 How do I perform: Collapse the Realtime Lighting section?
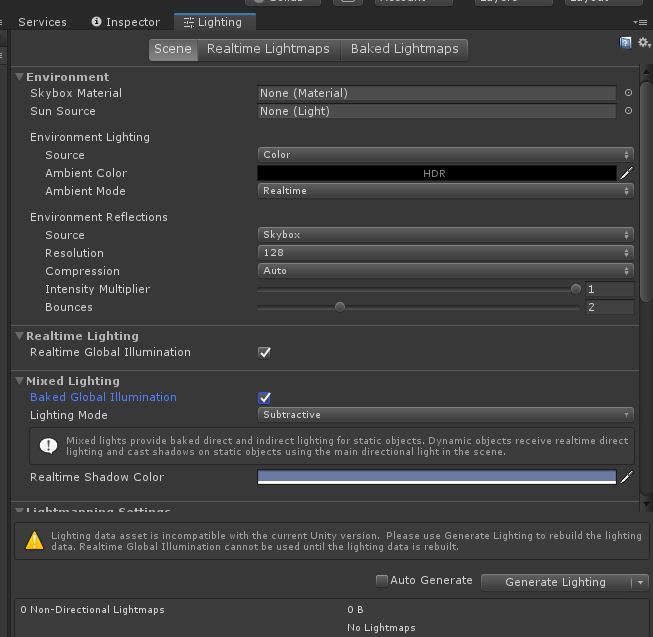[x=19, y=336]
